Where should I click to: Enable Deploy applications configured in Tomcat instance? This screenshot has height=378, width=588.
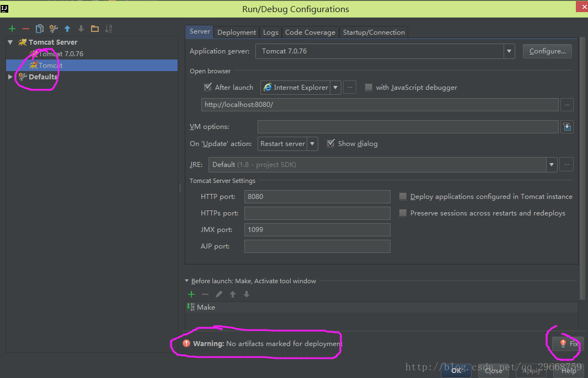[403, 196]
